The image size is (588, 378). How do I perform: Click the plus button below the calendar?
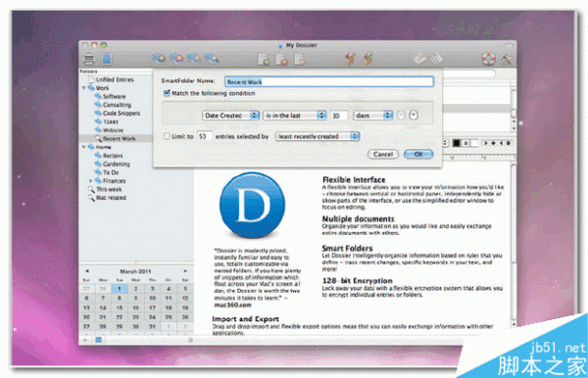tap(85, 340)
